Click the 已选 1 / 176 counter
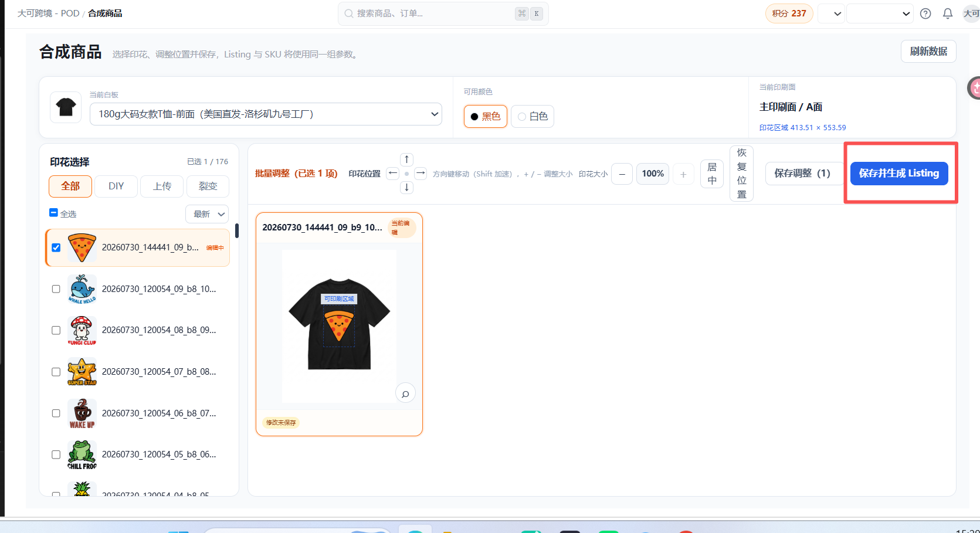980x533 pixels. 208,162
